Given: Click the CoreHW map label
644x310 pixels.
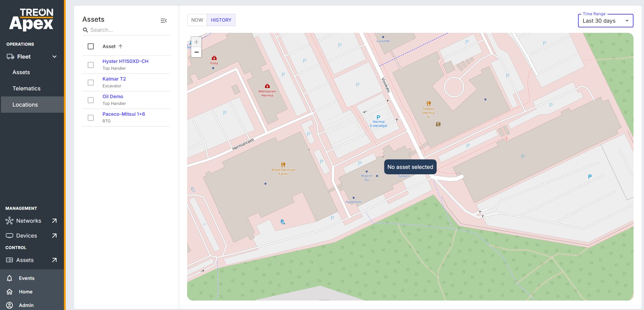Looking at the screenshot, I should 383,41.
